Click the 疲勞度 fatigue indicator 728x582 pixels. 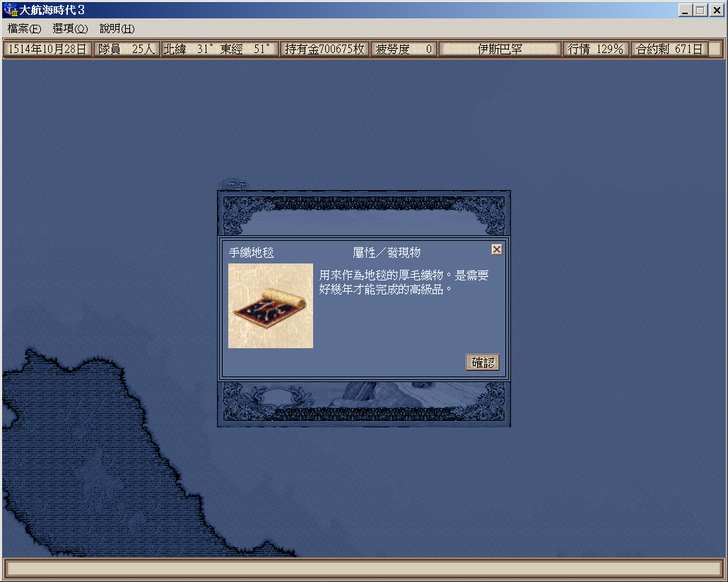pos(404,49)
